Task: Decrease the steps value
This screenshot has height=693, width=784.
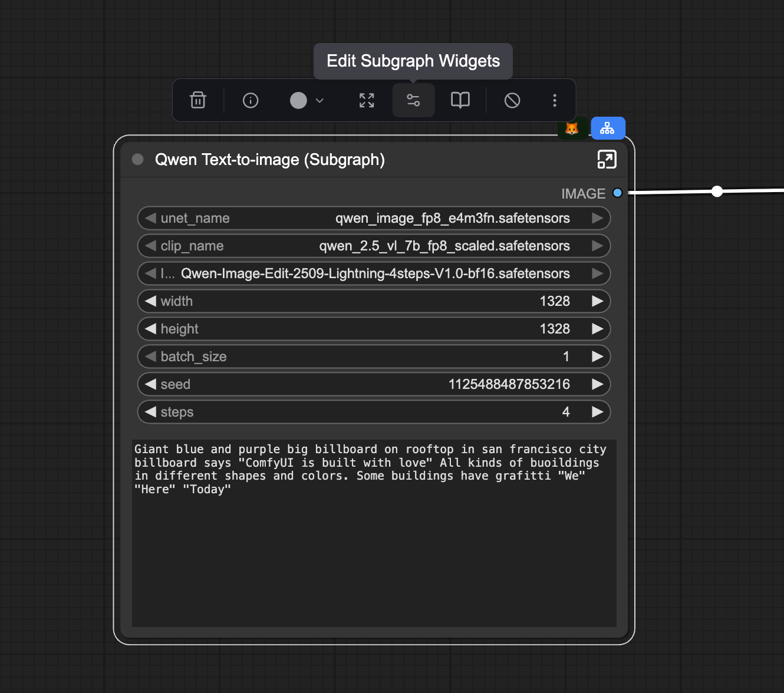Action: pos(151,412)
